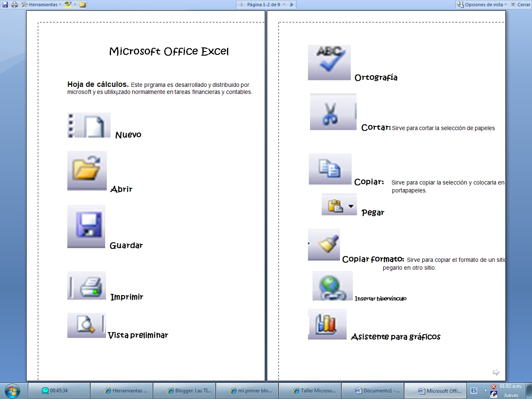
Task: Open the Página 1-2 de 9 dropdown
Action: point(266,5)
